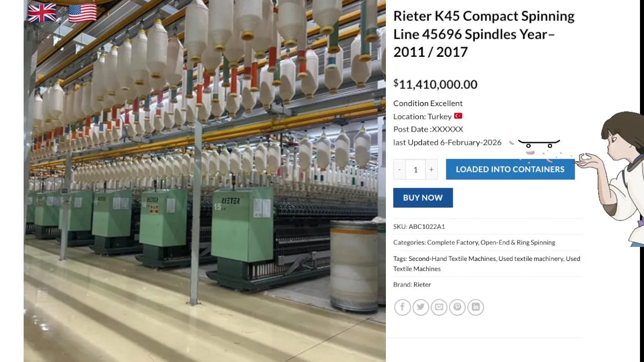Click the Turkey flag next to Location
This screenshot has width=644, height=362.
(458, 116)
